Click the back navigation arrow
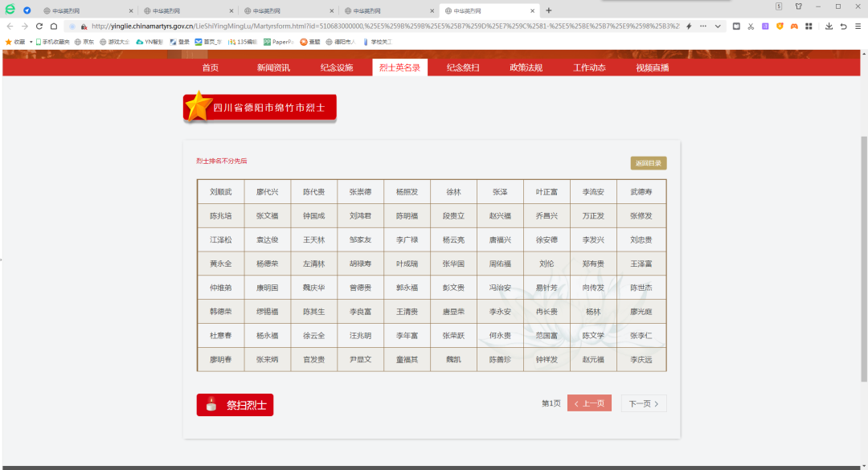The height and width of the screenshot is (470, 868). 10,26
